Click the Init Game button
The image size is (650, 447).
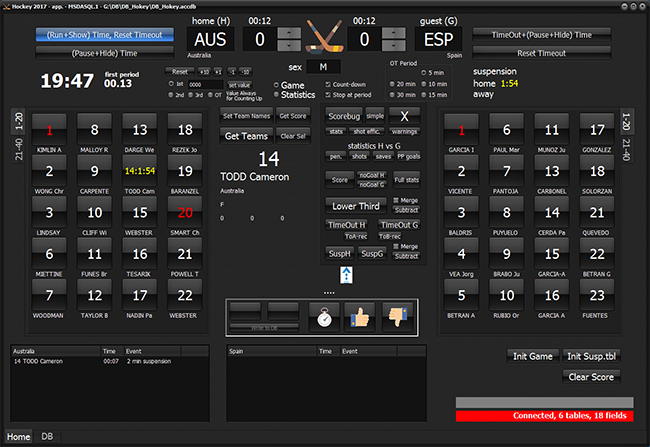(533, 356)
